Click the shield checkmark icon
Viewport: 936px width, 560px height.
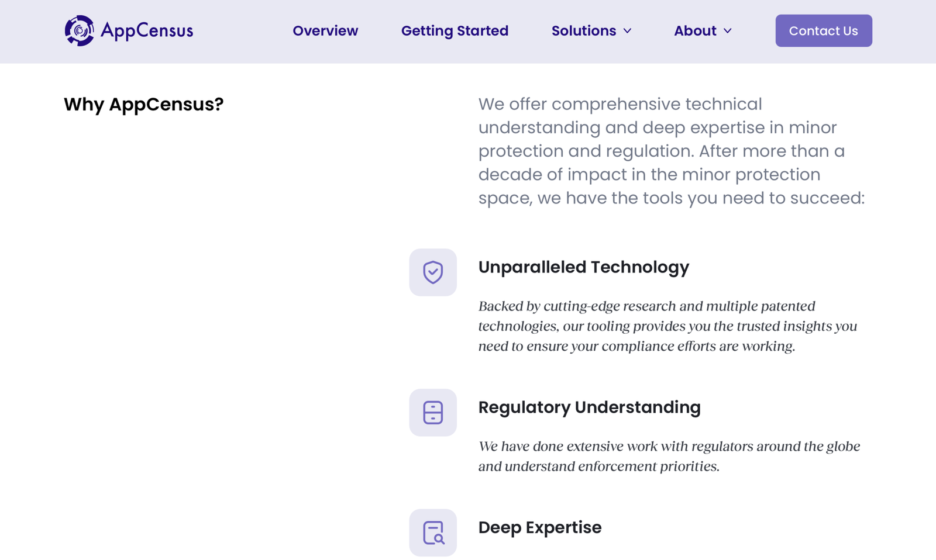433,272
